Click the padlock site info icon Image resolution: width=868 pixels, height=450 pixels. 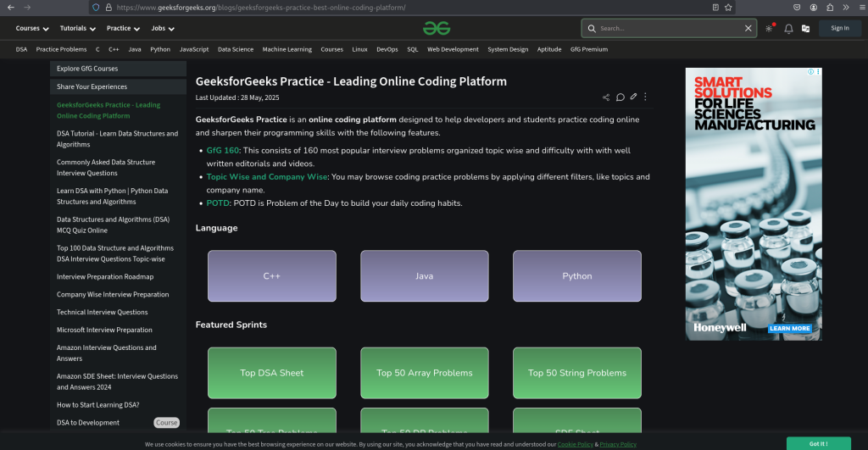(108, 7)
